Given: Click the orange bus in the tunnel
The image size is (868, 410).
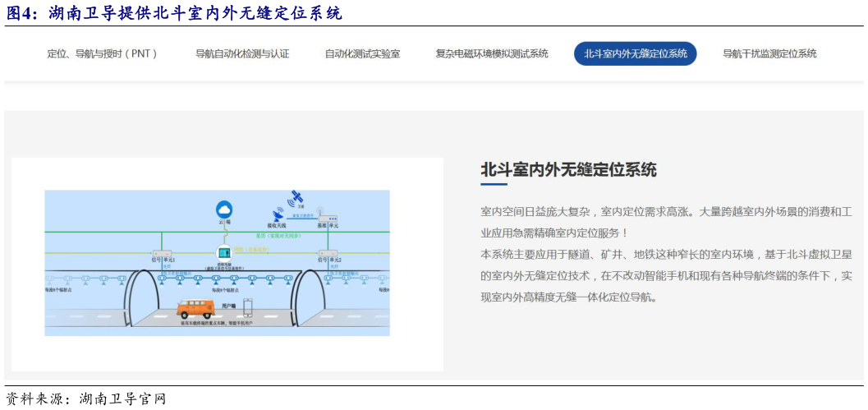Looking at the screenshot, I should (195, 308).
